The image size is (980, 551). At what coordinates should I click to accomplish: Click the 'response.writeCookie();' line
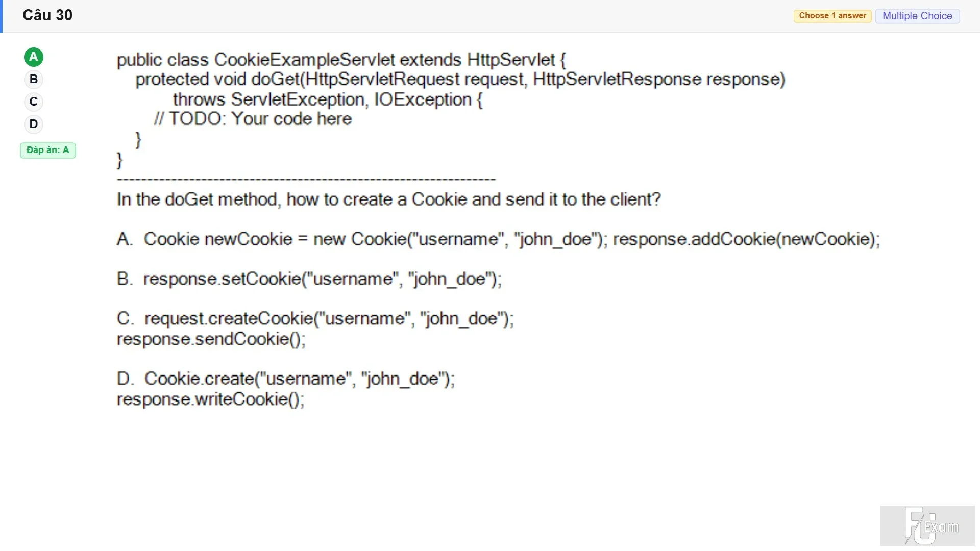(211, 399)
